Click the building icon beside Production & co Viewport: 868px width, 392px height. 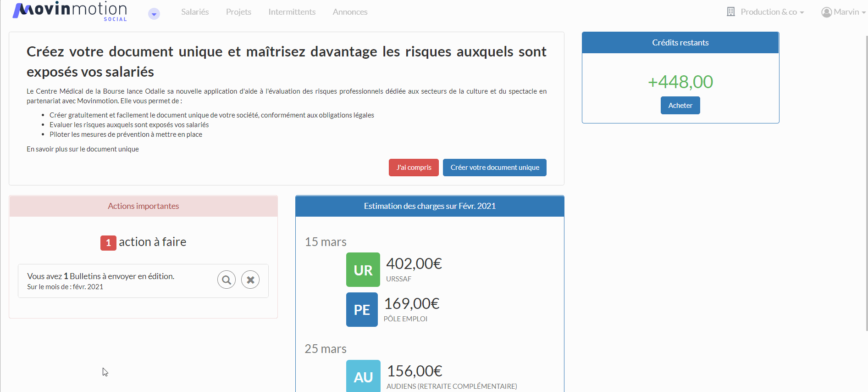tap(731, 12)
